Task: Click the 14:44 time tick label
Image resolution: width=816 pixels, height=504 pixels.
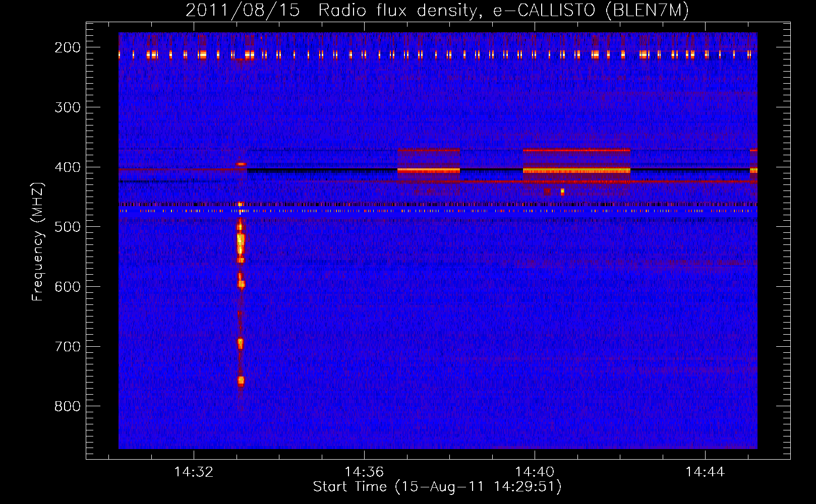Action: coord(705,472)
